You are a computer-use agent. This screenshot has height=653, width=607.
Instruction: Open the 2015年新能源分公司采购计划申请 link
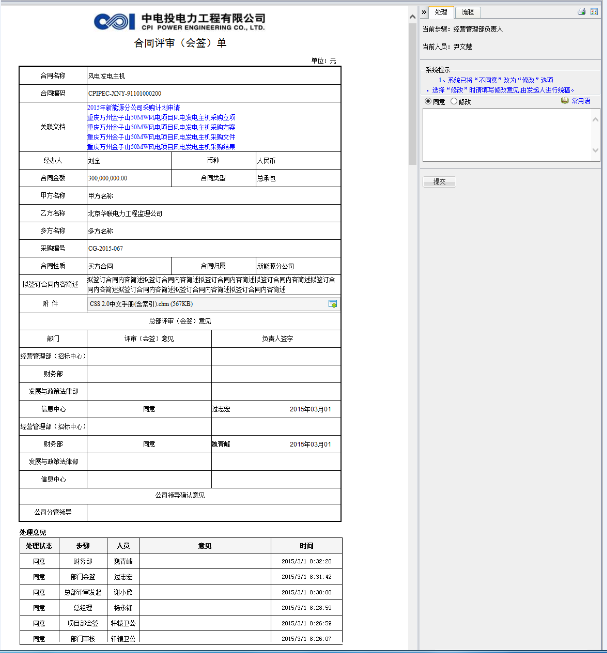coord(134,107)
